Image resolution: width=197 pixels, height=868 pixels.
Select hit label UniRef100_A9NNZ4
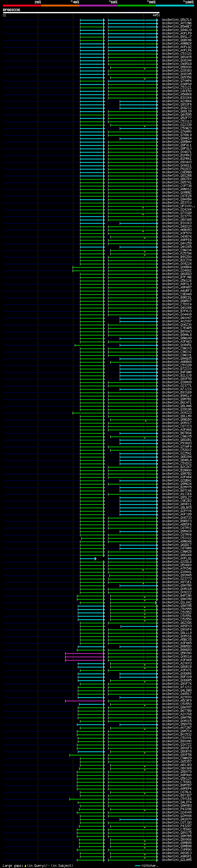pyautogui.click(x=176, y=43)
